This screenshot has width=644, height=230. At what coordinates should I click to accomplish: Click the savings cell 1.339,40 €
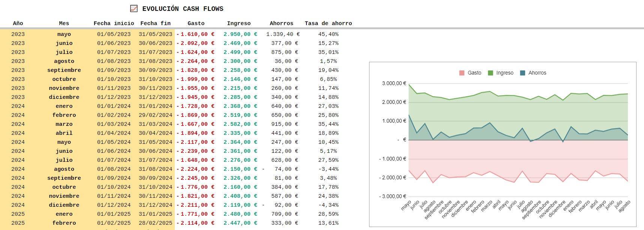pos(283,34)
